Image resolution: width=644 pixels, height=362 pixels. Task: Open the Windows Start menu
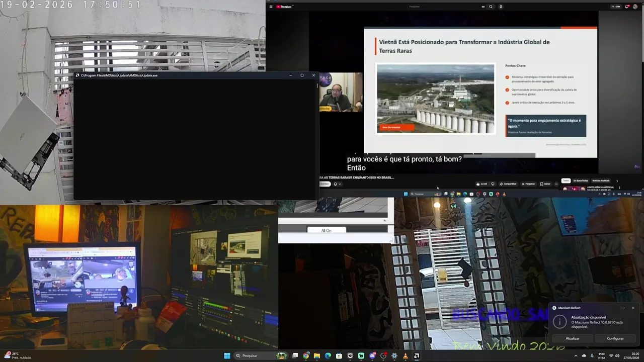pos(227,356)
